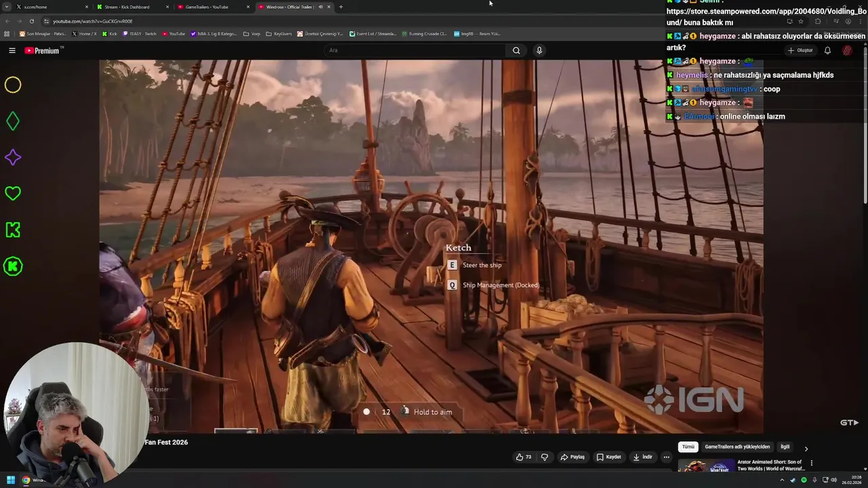The width and height of the screenshot is (868, 488).
Task: Open the Kick bookmark
Action: click(109, 33)
